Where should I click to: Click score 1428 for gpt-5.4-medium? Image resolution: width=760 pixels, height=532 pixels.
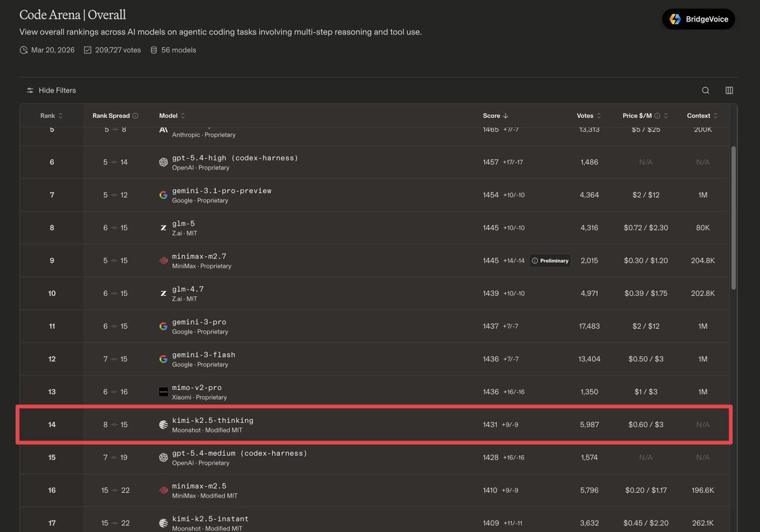(x=491, y=457)
